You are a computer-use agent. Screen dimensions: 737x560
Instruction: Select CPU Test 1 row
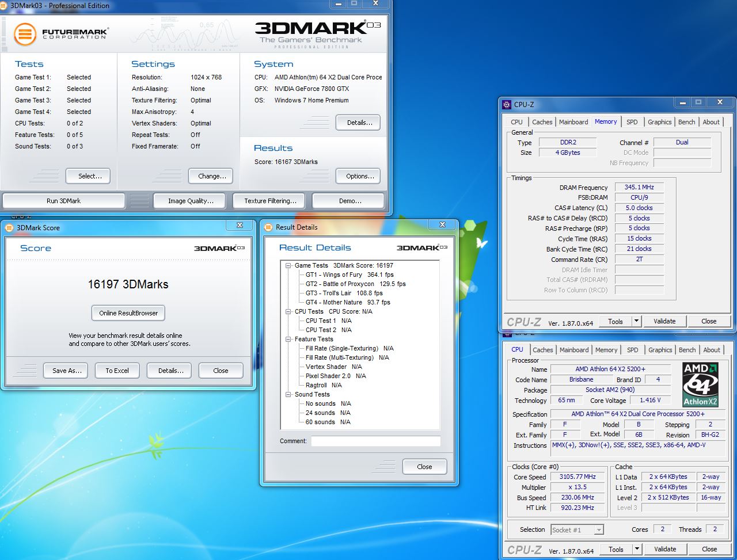pos(328,321)
